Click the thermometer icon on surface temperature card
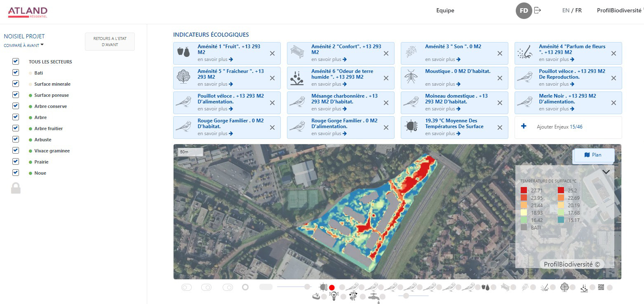The width and height of the screenshot is (644, 304). [x=411, y=126]
